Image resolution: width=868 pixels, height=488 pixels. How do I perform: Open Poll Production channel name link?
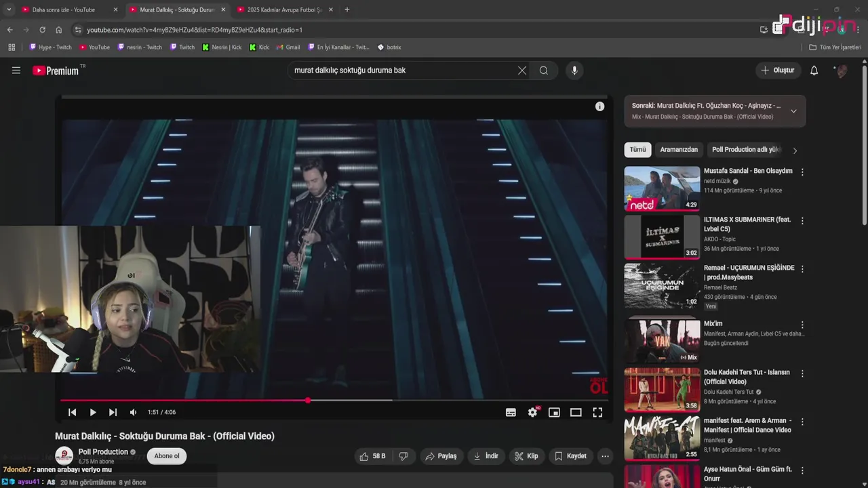point(103,452)
